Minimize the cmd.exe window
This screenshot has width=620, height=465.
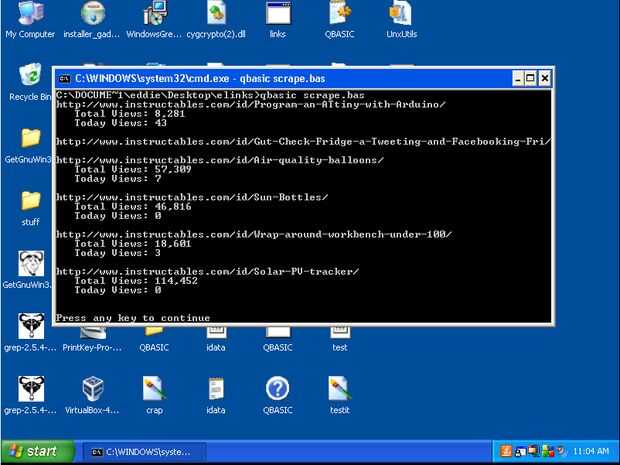pyautogui.click(x=518, y=79)
